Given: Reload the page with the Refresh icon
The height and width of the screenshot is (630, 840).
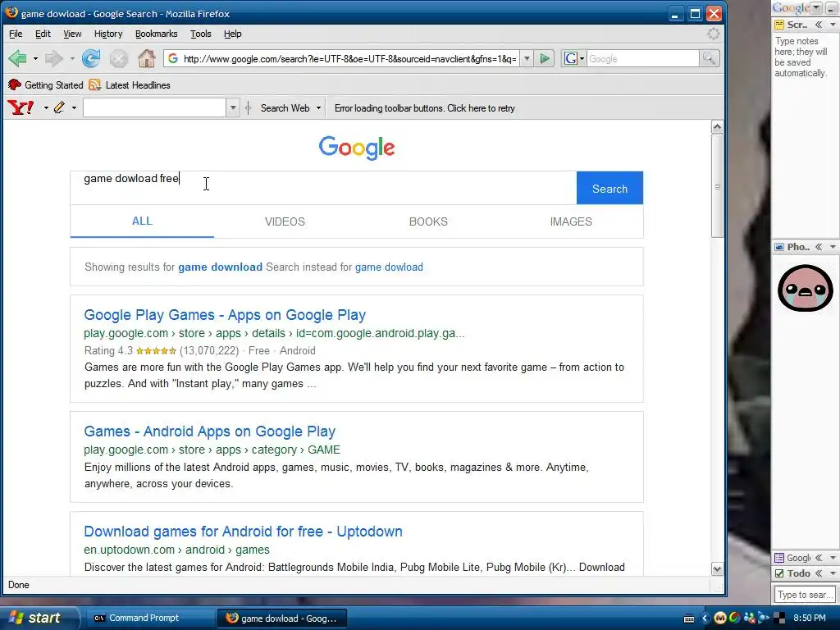Looking at the screenshot, I should point(91,58).
